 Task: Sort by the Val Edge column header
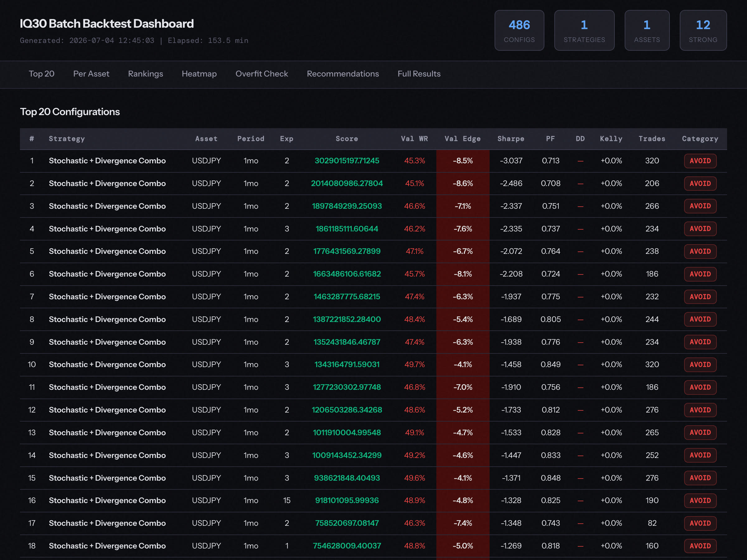[463, 139]
